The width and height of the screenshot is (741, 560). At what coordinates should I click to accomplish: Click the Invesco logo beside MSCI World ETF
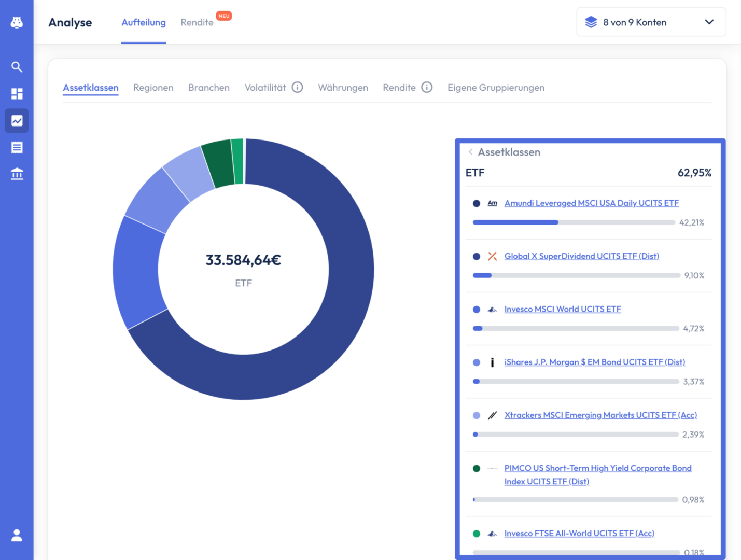[x=492, y=310]
